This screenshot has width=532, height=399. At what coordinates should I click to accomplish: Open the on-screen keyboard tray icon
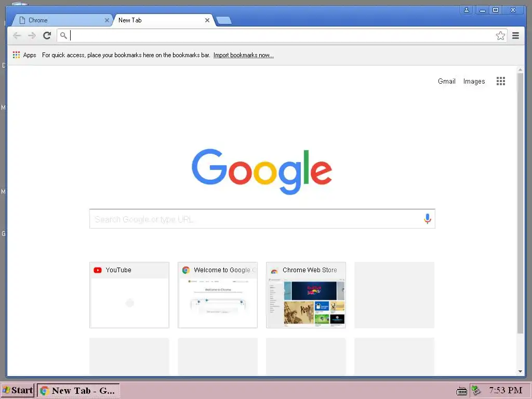[461, 391]
